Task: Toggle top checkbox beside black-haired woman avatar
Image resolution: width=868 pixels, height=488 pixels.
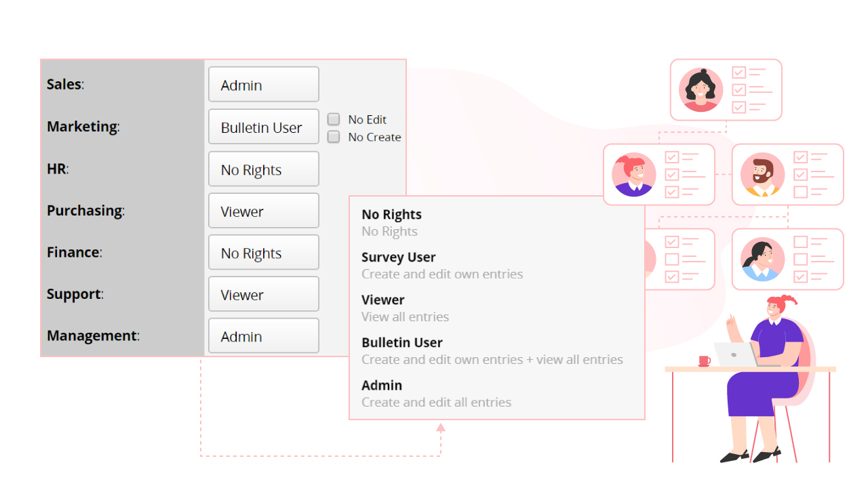Action: 738,73
